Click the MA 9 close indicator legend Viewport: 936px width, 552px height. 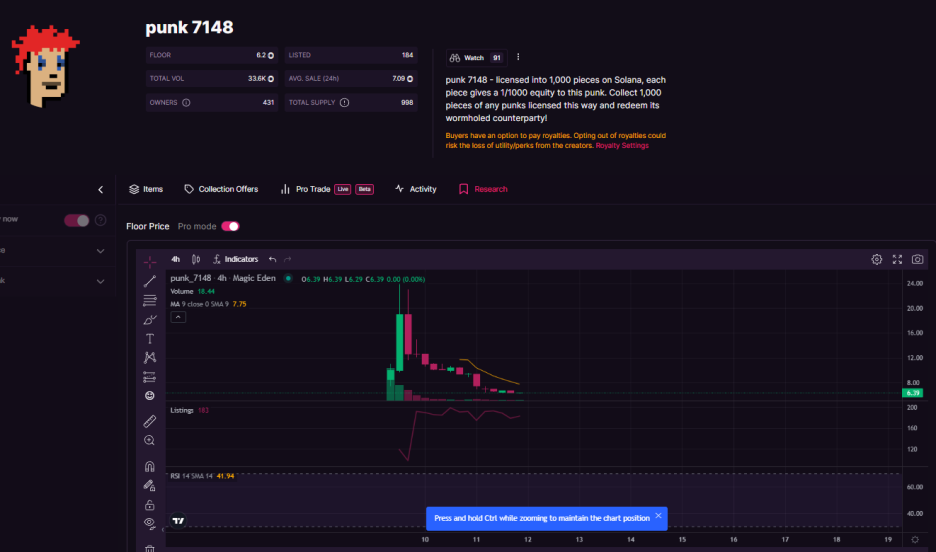point(208,304)
